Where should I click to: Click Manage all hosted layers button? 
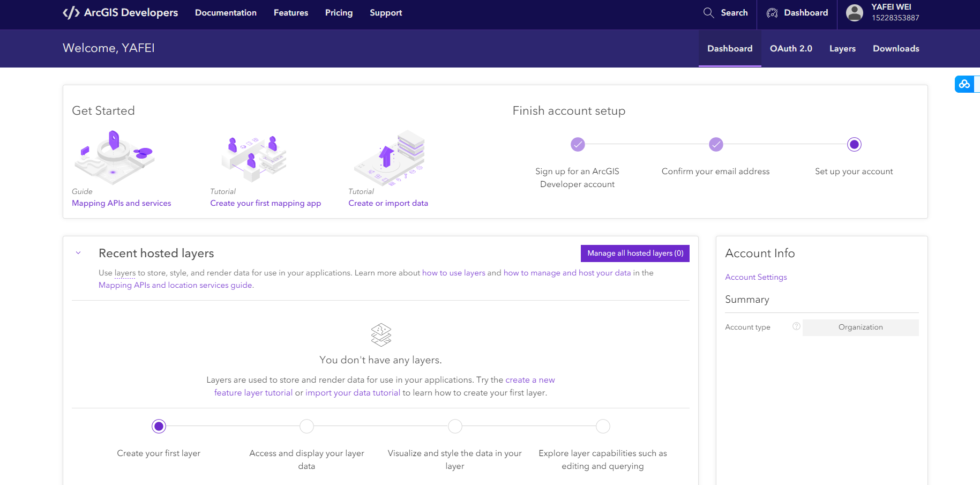[635, 253]
